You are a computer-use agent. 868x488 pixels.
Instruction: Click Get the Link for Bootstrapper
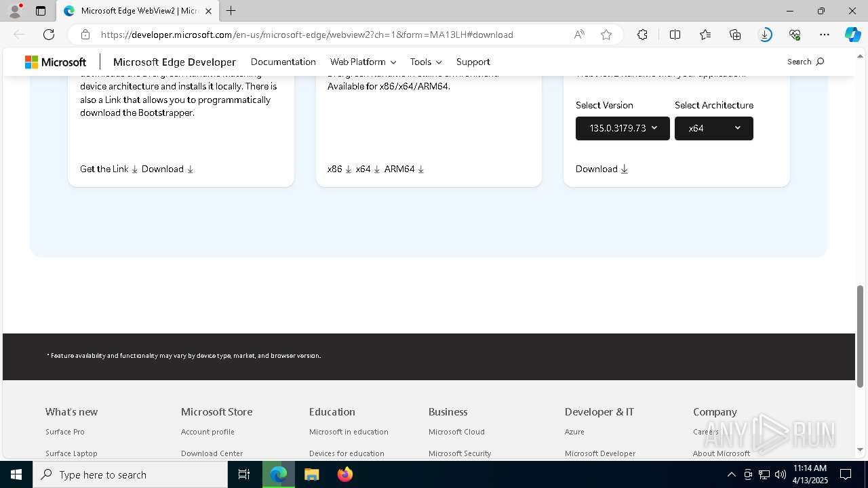pos(108,169)
